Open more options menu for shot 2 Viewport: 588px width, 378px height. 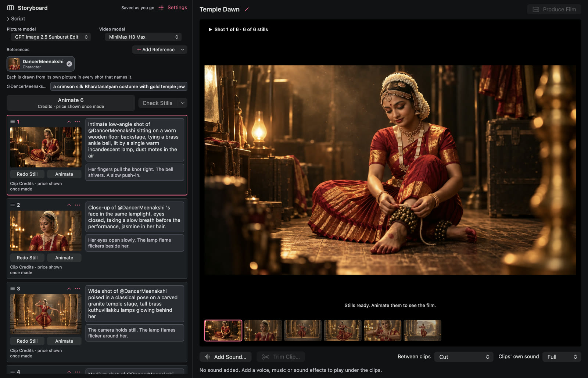pos(77,205)
